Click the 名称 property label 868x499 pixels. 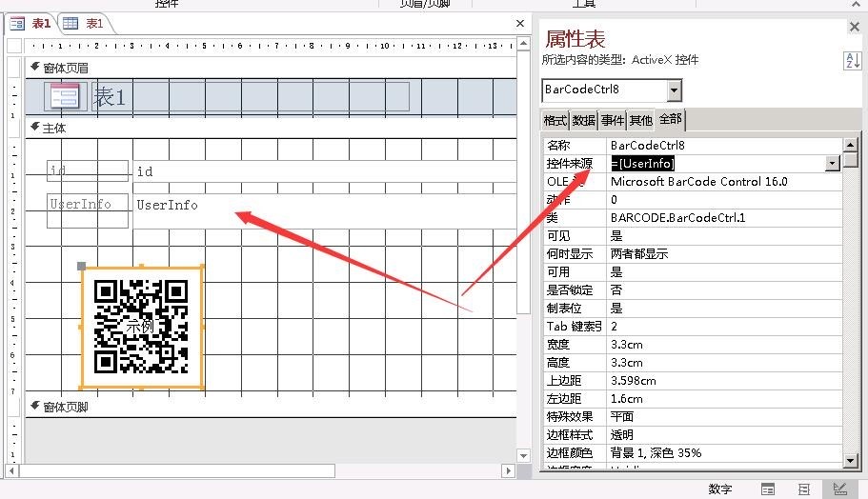[558, 146]
